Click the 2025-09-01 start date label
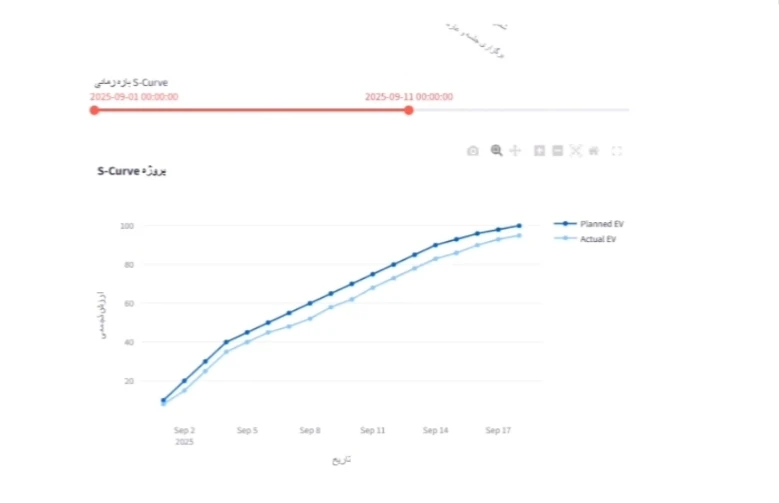This screenshot has width=779, height=503. pos(134,97)
